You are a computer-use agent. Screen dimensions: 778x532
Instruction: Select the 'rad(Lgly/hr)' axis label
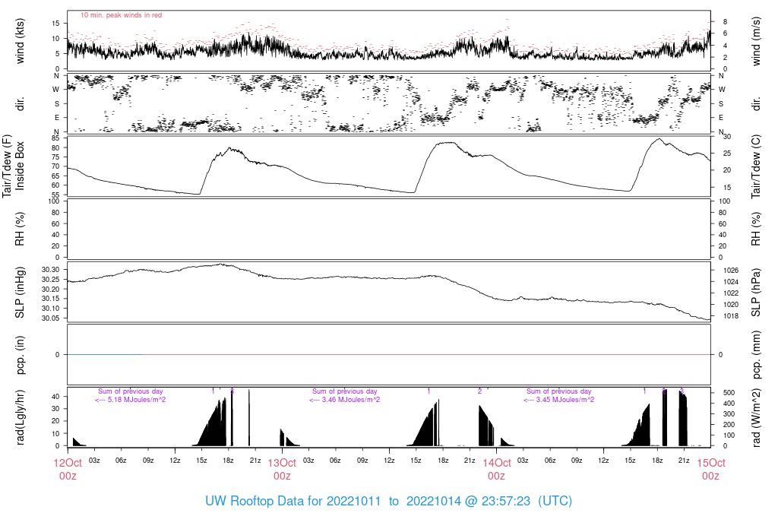click(x=20, y=417)
